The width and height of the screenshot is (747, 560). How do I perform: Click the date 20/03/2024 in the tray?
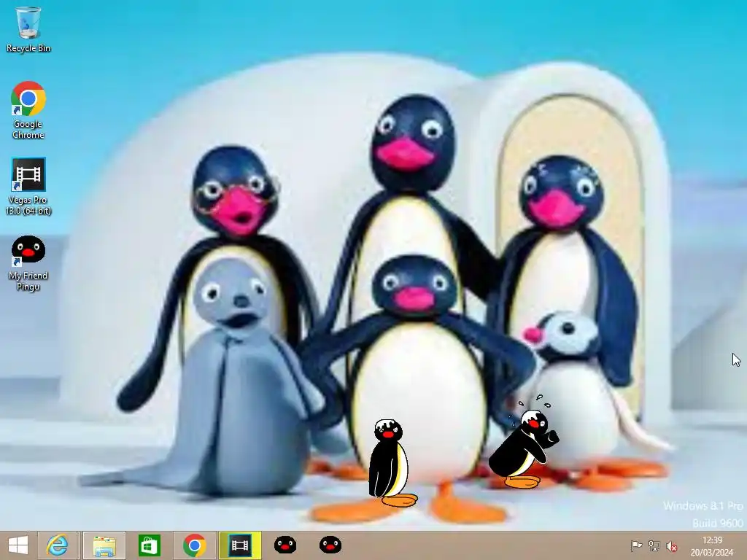click(712, 553)
